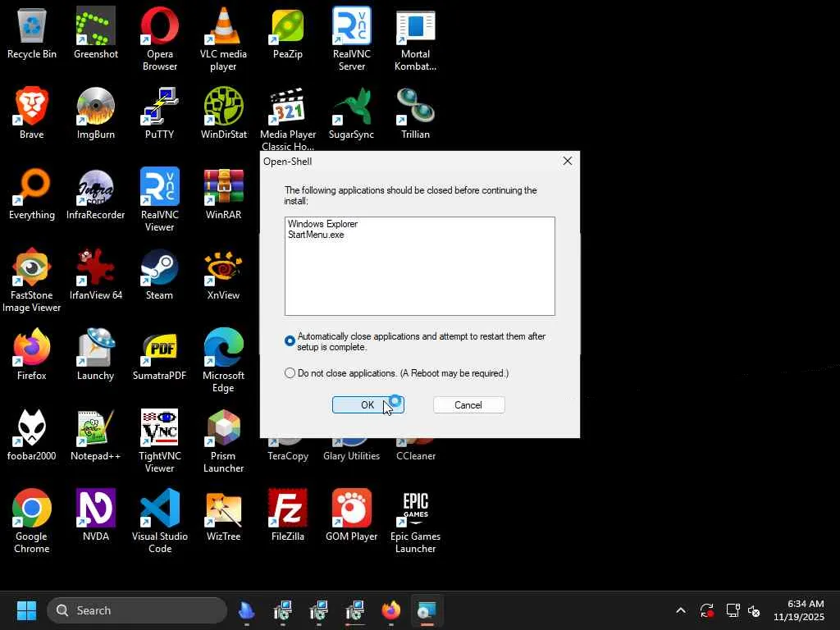The height and width of the screenshot is (630, 840).
Task: Select StartMenu.exe in the list
Action: 316,235
